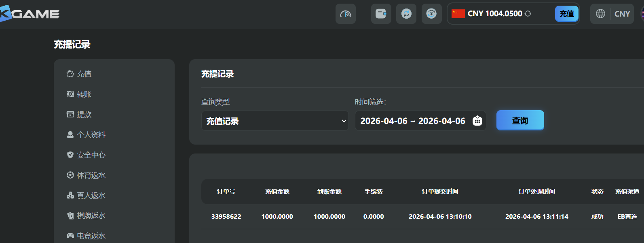The image size is (644, 243).
Task: Click the China flag currency icon
Action: pyautogui.click(x=458, y=14)
